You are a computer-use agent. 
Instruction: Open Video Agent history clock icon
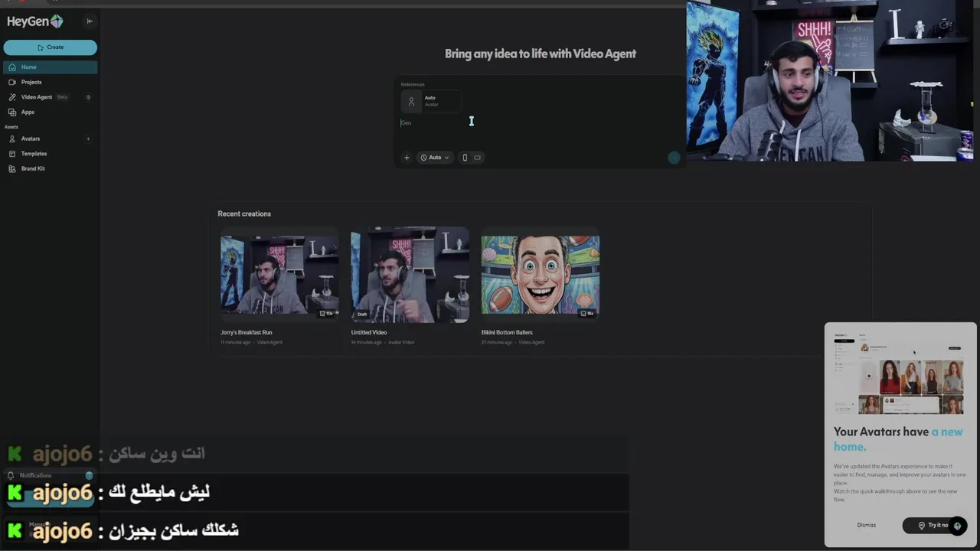(x=88, y=97)
